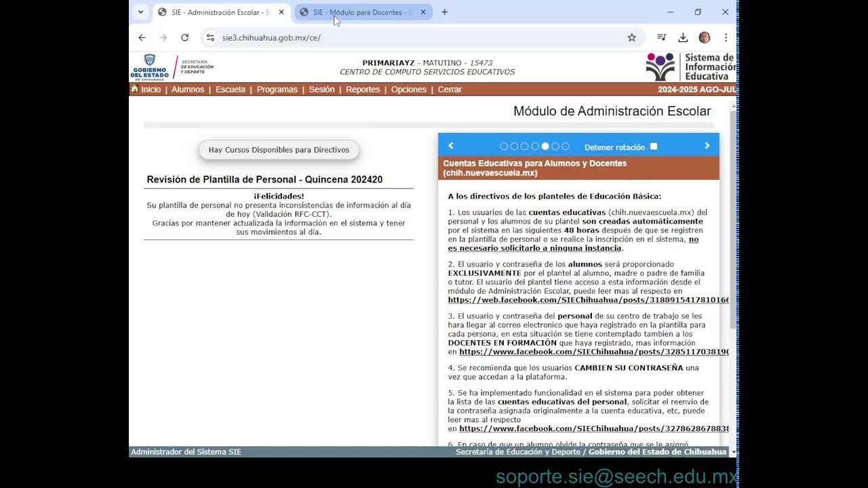The height and width of the screenshot is (488, 868).
Task: Go to Inicio in the navigation bar
Action: (151, 89)
